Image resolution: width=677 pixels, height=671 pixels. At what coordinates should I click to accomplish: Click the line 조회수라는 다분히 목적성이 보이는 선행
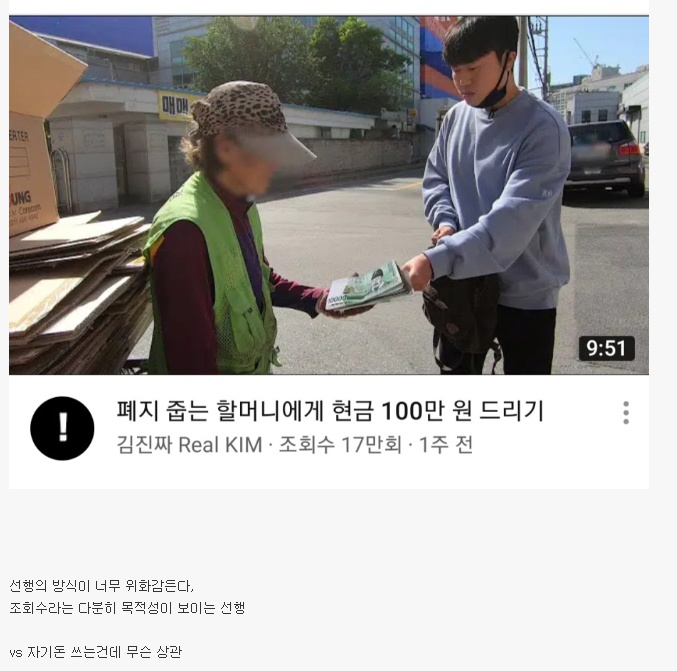tap(127, 608)
